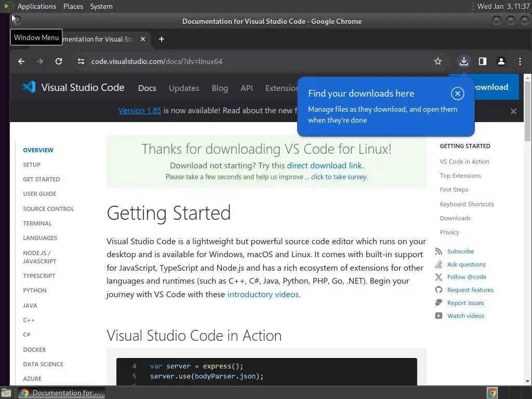
Task: Jump to First Steps section
Action: pyautogui.click(x=454, y=190)
